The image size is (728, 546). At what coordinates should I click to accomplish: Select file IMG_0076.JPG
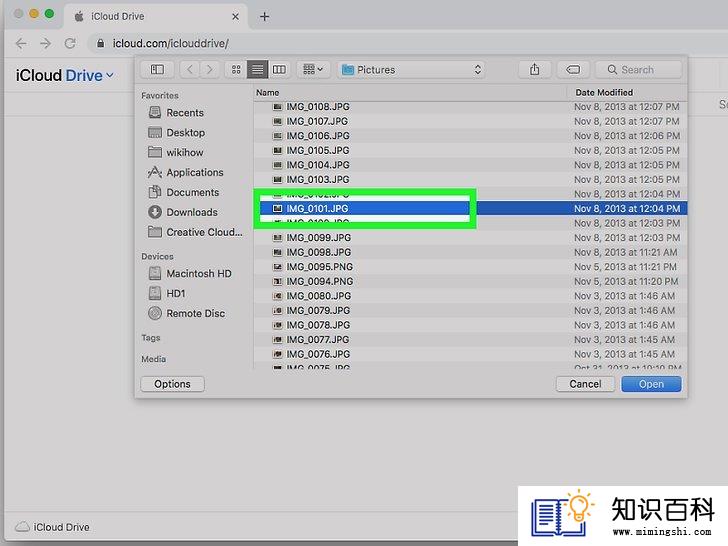[470, 354]
